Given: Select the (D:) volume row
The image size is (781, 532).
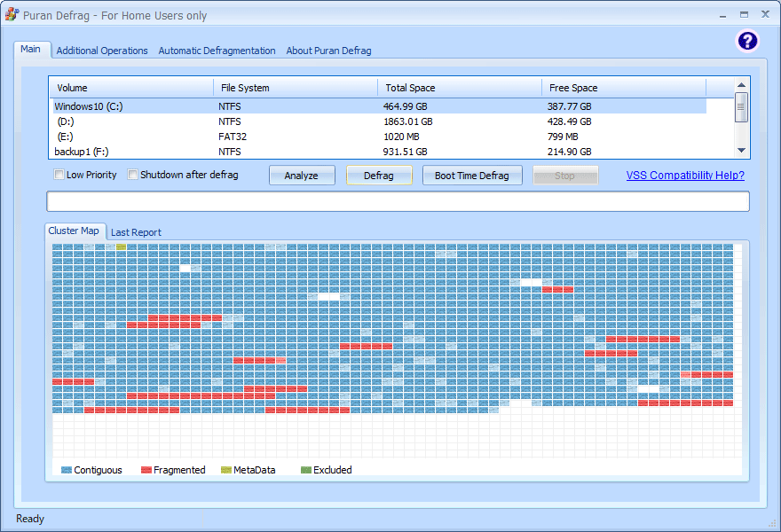Looking at the screenshot, I should pos(380,121).
